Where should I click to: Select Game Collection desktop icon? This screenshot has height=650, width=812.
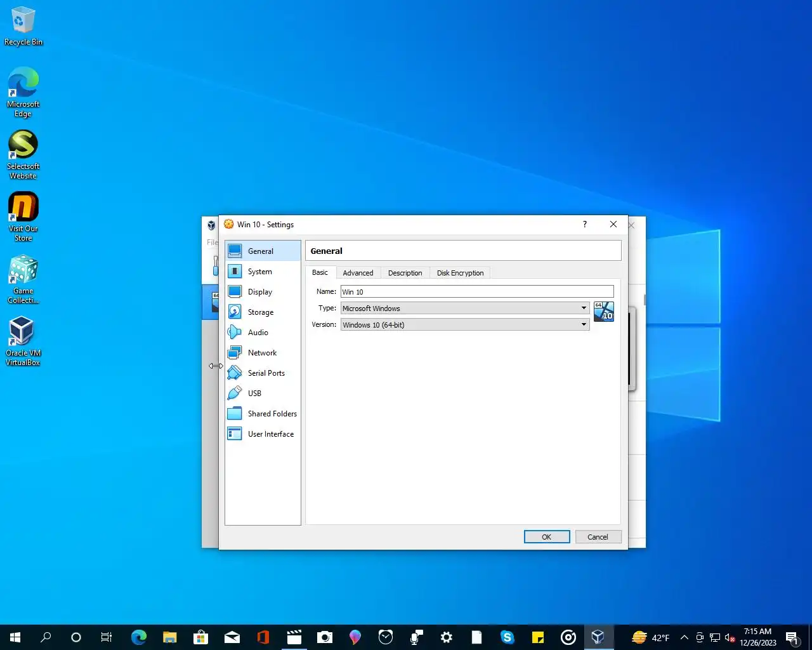point(23,279)
